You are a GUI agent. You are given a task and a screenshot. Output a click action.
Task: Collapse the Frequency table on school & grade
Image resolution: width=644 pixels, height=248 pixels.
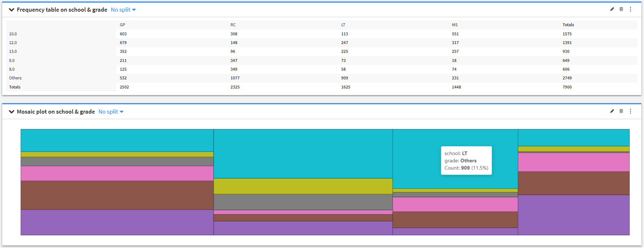[11, 10]
